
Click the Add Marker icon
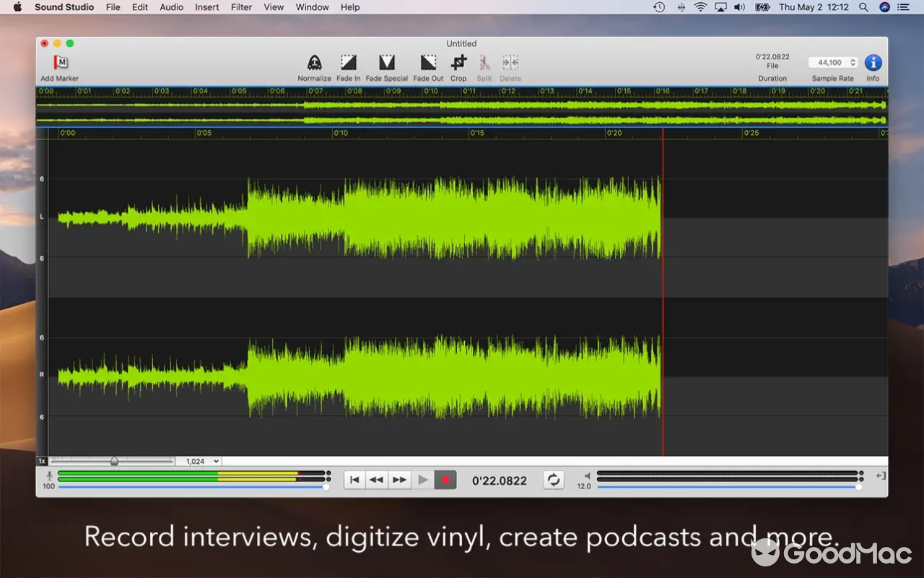[x=59, y=64]
